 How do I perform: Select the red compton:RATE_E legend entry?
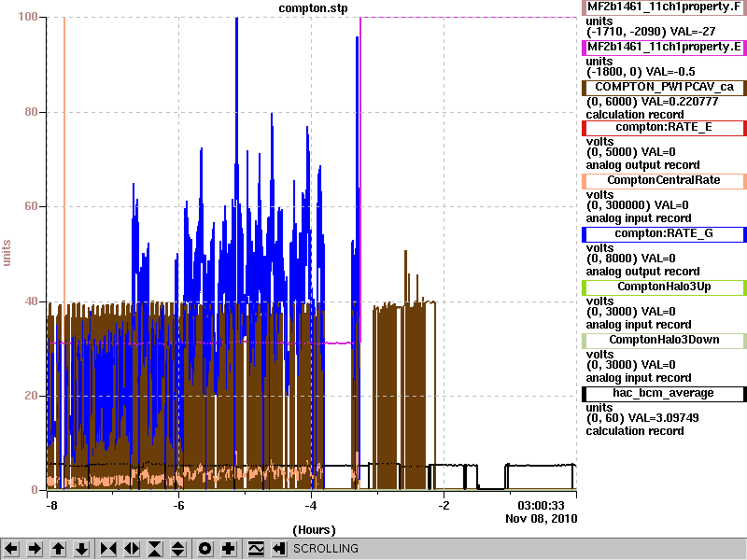(x=664, y=127)
